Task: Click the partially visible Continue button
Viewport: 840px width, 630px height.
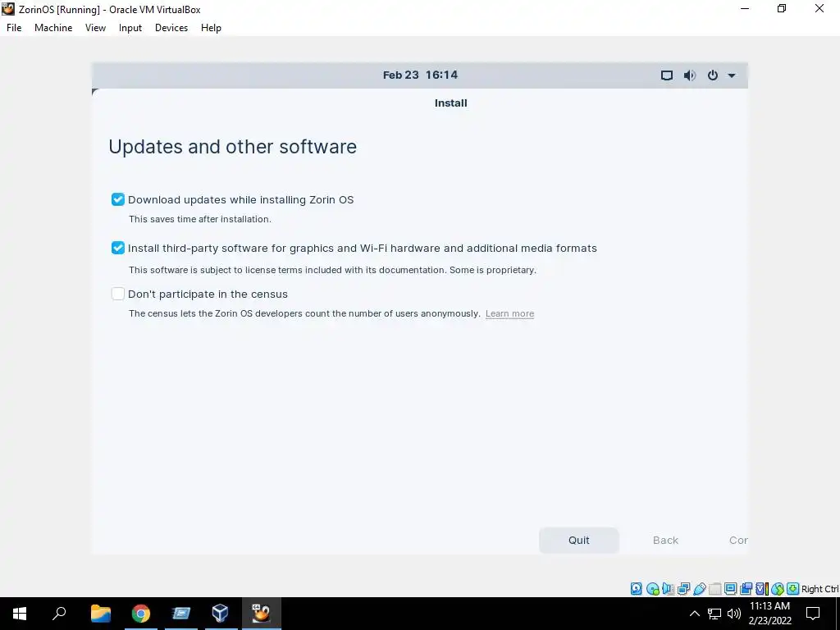Action: (737, 540)
